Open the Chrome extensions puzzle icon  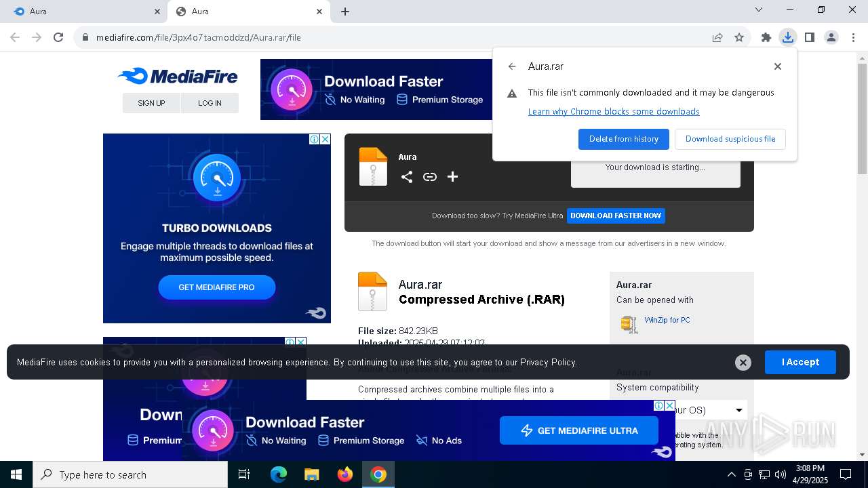[x=766, y=37]
